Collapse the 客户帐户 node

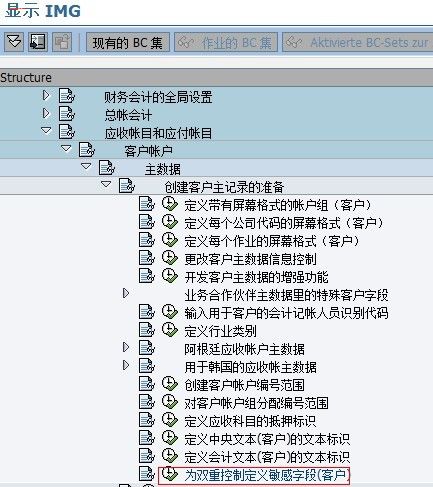click(x=66, y=149)
